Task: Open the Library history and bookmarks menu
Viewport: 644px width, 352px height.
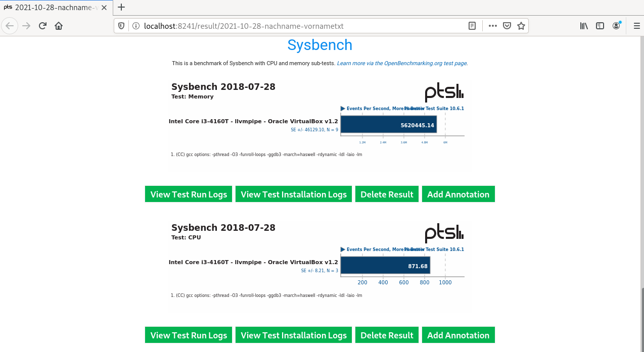Action: coord(584,26)
